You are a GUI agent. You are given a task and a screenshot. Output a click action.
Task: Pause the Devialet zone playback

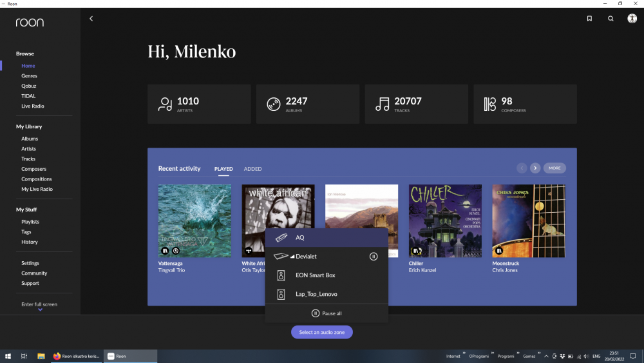point(374,257)
